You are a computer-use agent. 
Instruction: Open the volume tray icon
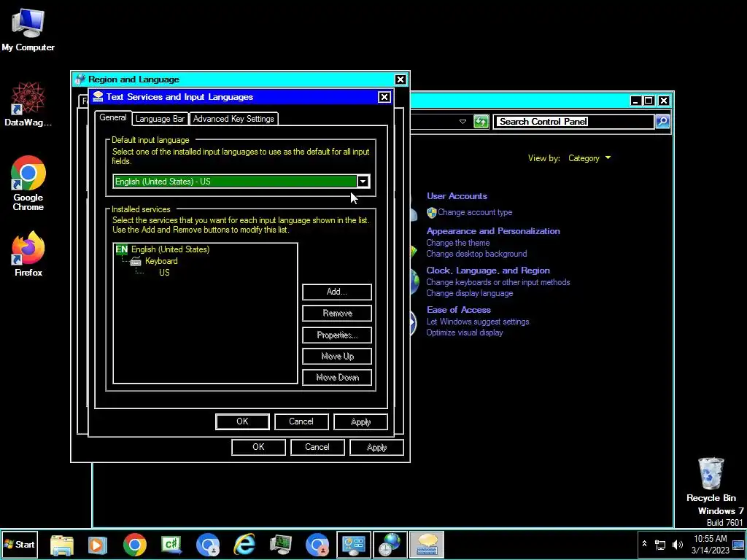[x=677, y=544]
